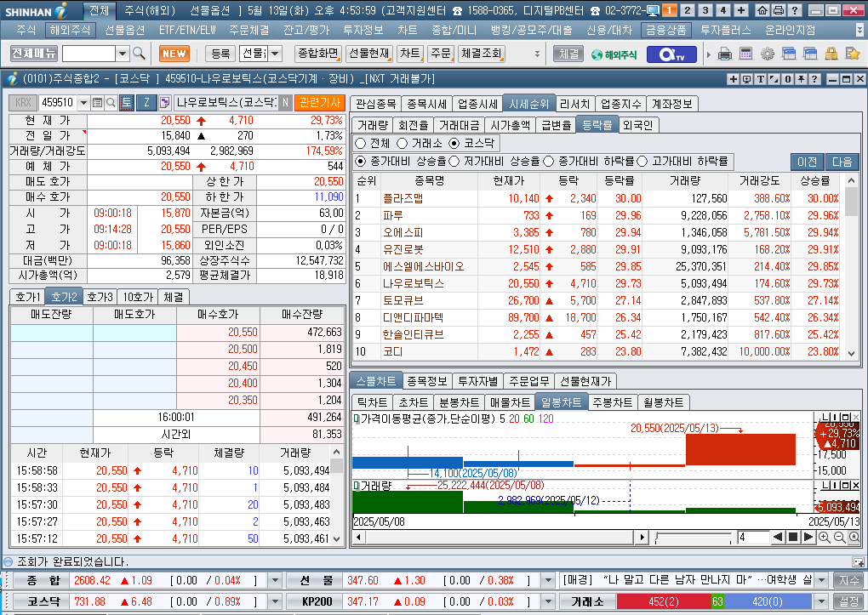The image size is (868, 615).
Task: Click the monitor icon beside screen number 1
Action: coord(654,10)
